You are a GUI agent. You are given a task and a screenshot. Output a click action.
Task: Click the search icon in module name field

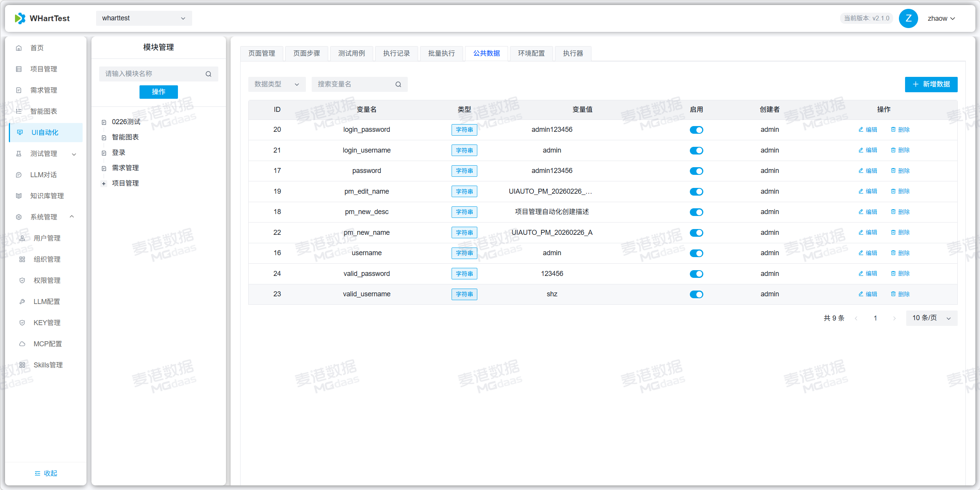click(208, 74)
